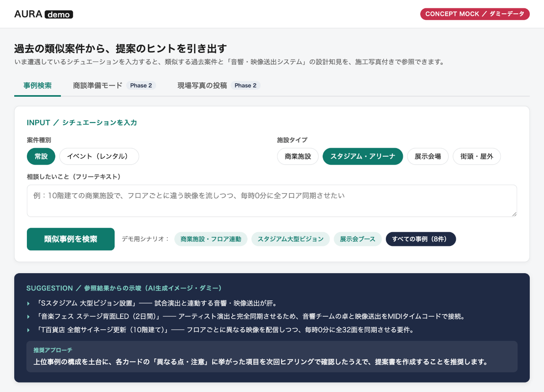Click the arrow beside T百貨店 suggestion
Image resolution: width=544 pixels, height=392 pixels.
tap(28, 330)
